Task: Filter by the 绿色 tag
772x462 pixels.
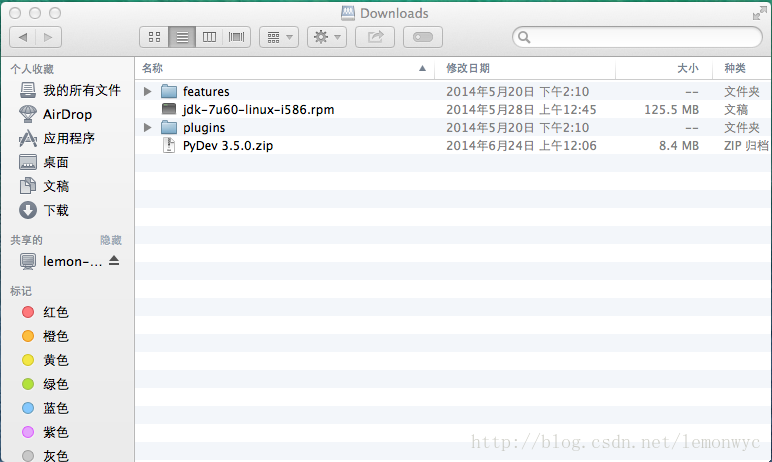Action: [45, 384]
